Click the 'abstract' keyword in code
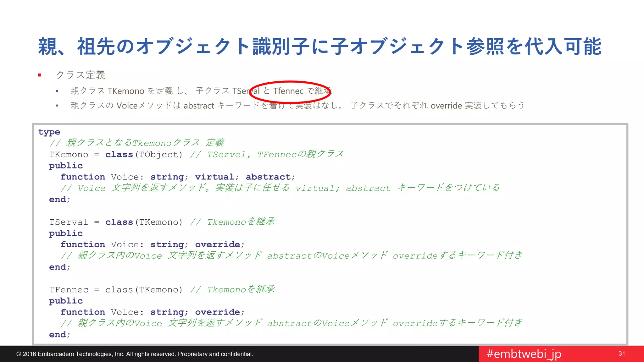The width and height of the screenshot is (644, 362). pyautogui.click(x=268, y=177)
